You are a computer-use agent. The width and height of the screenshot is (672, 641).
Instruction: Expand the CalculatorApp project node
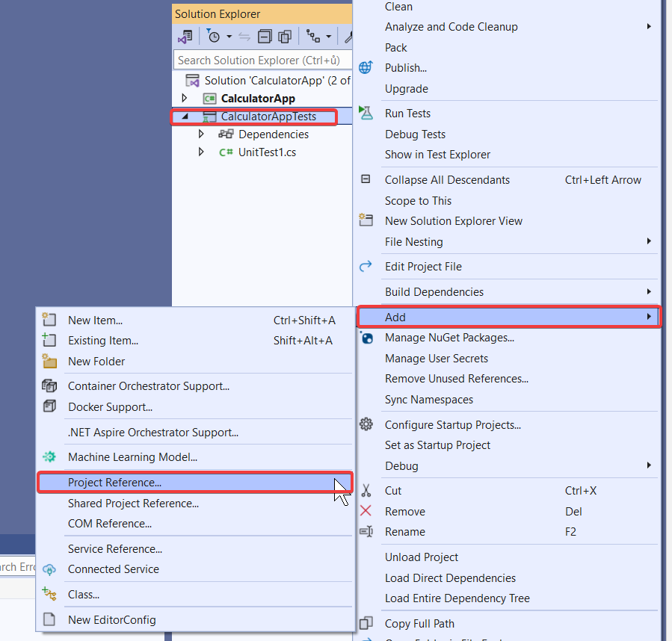click(182, 98)
